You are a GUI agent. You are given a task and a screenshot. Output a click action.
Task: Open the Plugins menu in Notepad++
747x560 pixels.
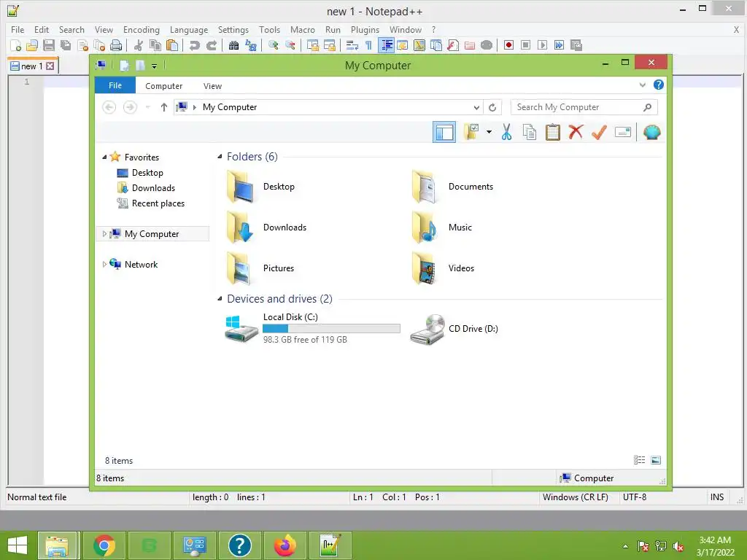tap(365, 29)
